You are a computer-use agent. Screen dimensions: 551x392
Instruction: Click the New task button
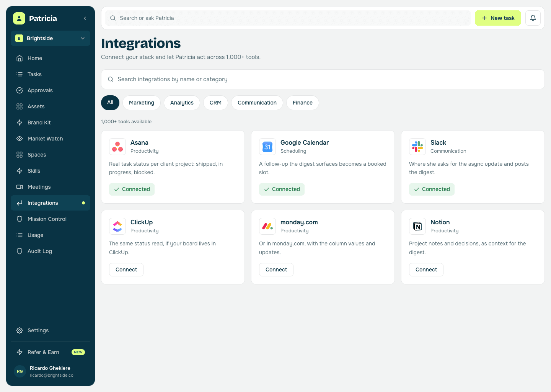(498, 18)
